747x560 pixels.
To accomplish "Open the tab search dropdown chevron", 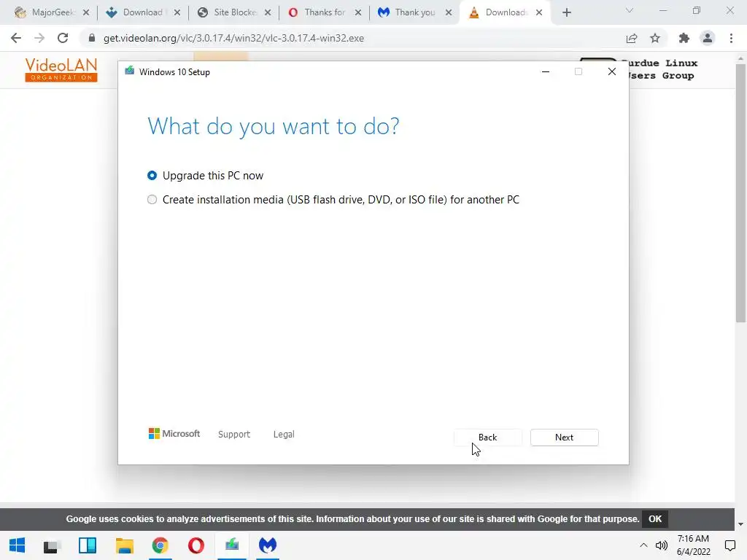I will (630, 10).
